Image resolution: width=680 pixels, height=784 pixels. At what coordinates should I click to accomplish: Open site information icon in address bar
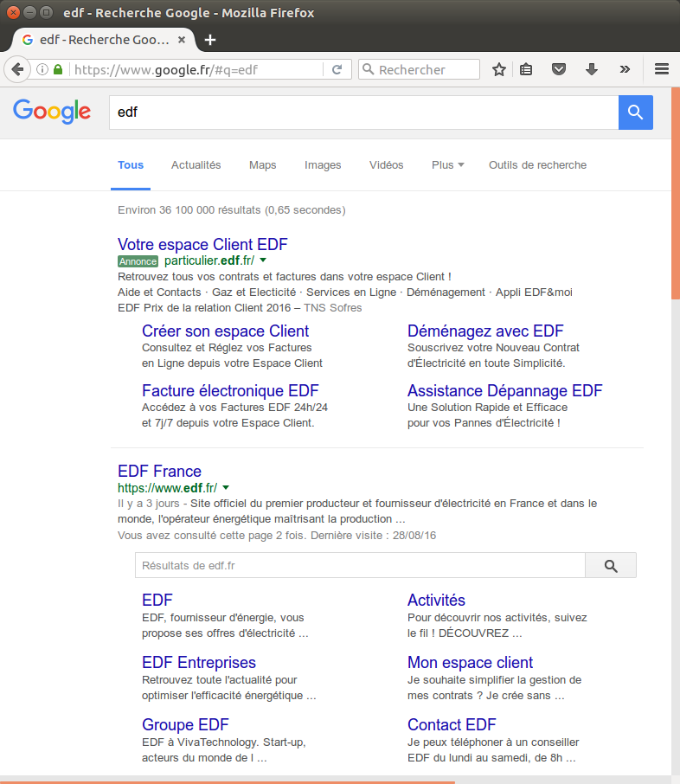click(42, 69)
